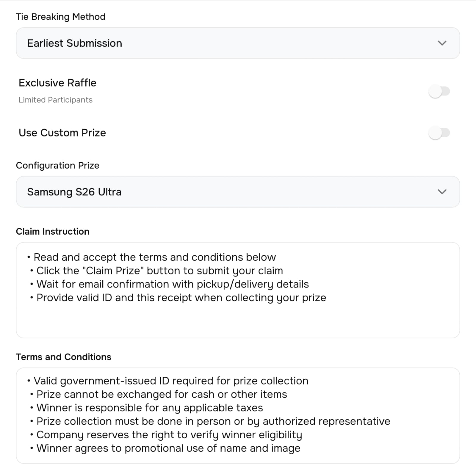The height and width of the screenshot is (471, 476).
Task: Click the chevron arrow in Tie Breaking Method field
Action: click(x=442, y=43)
